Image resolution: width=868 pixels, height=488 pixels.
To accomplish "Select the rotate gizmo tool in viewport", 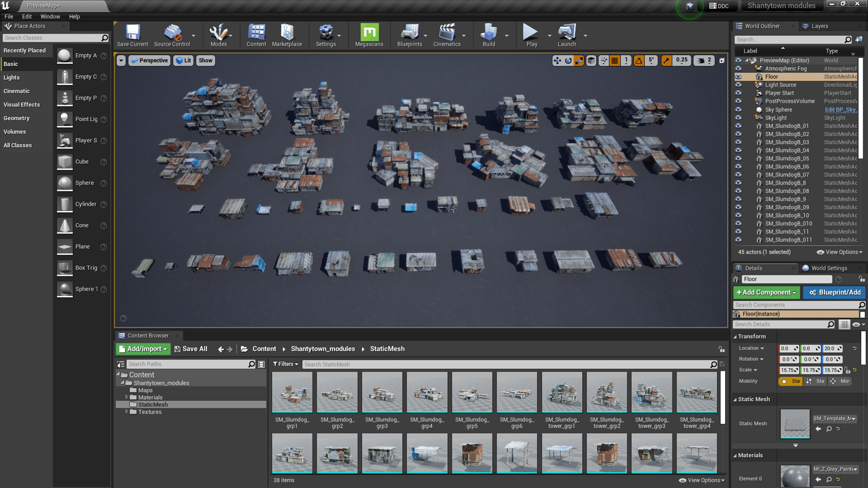I will [x=568, y=60].
